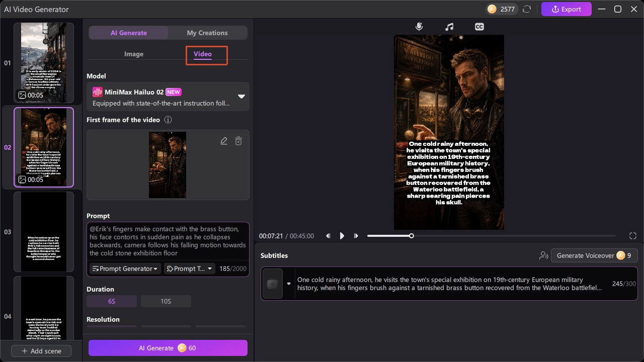Click first frame preview image
Image resolution: width=644 pixels, height=362 pixels.
pos(168,165)
